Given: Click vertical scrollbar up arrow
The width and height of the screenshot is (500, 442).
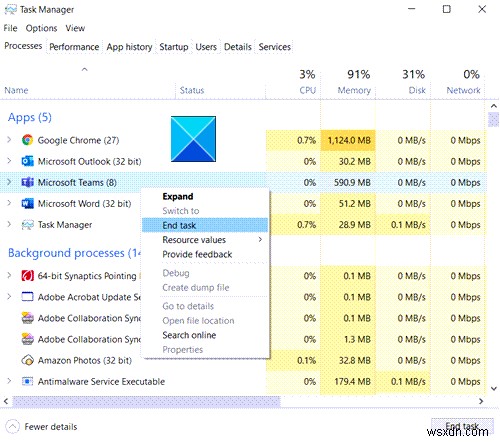Looking at the screenshot, I should 494,106.
